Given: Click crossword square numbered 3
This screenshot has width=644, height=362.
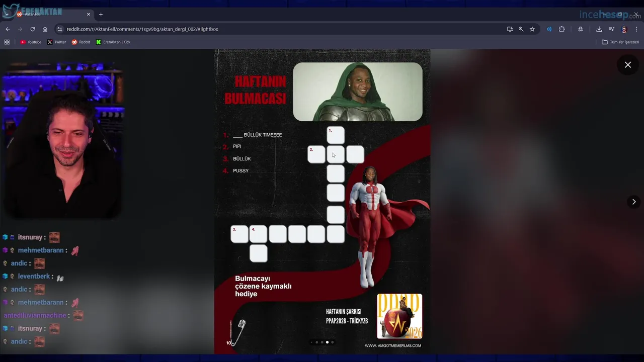Looking at the screenshot, I should 239,234.
